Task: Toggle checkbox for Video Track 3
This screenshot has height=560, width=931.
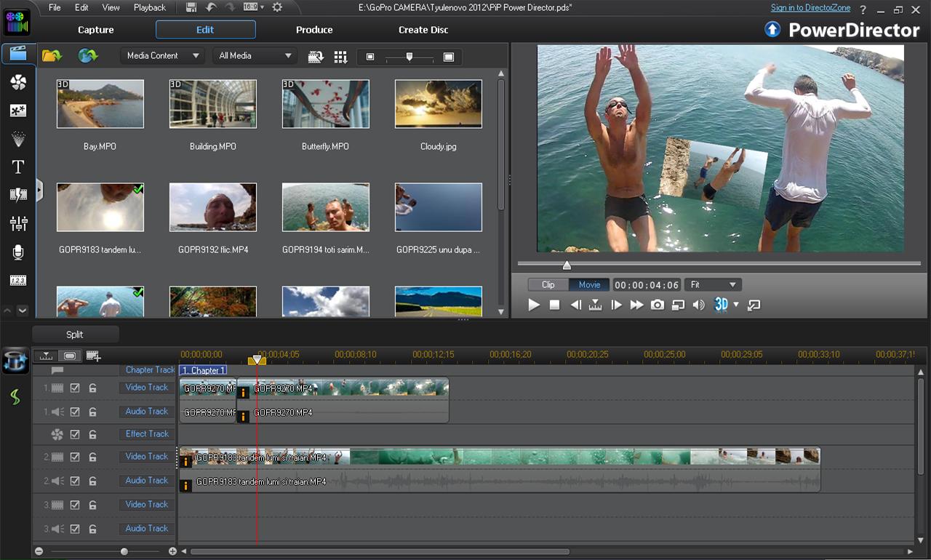Action: [x=75, y=505]
